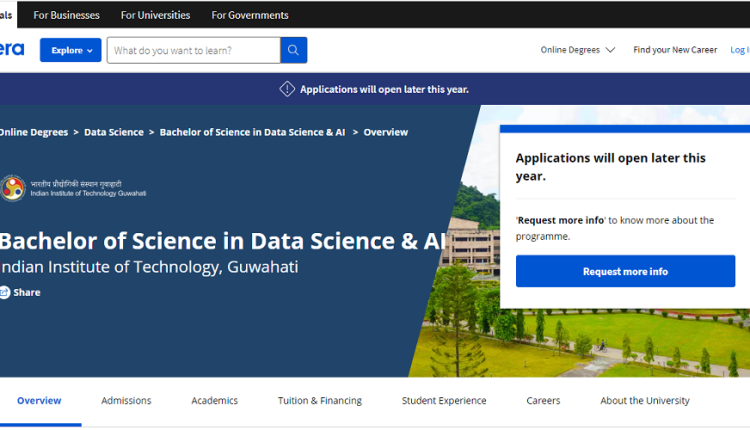This screenshot has height=430, width=750.
Task: Show the About the University tab
Action: [x=645, y=400]
